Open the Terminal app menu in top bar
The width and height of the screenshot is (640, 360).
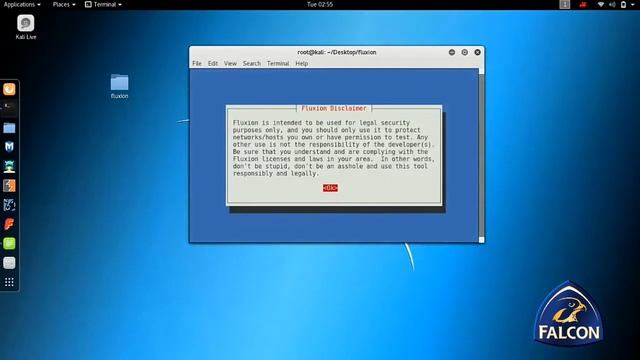pos(103,4)
